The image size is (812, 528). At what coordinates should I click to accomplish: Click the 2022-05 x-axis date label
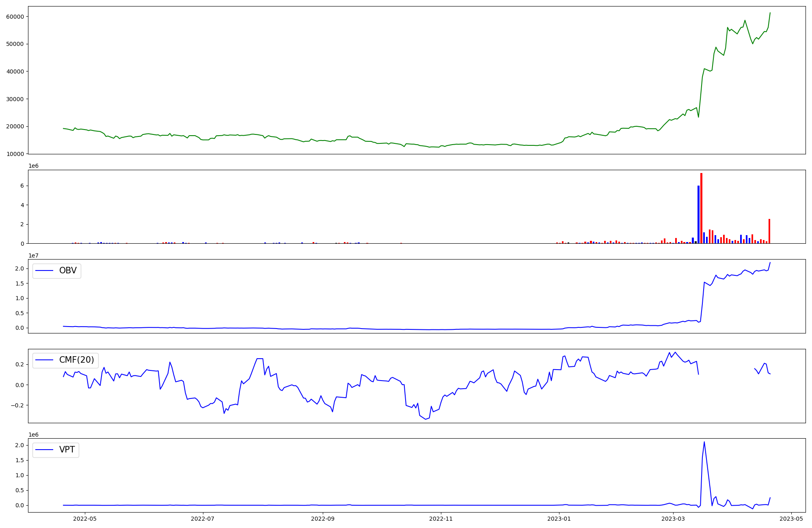[x=85, y=519]
